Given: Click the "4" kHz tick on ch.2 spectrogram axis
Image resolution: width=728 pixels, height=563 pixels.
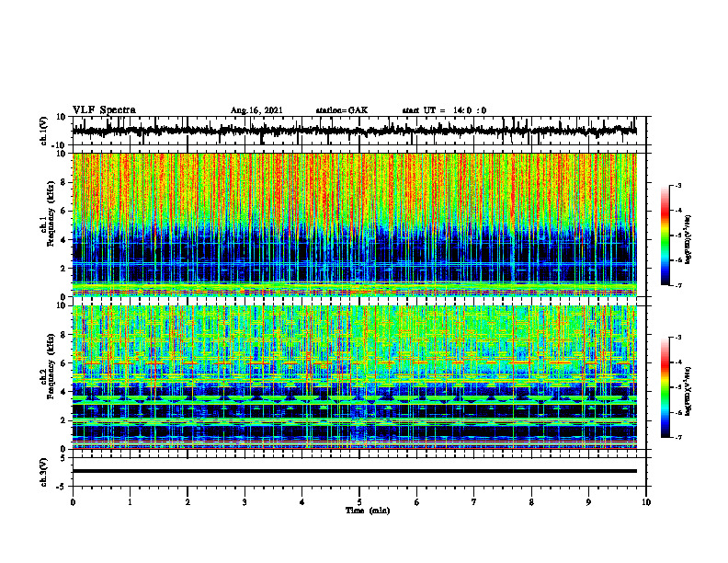Looking at the screenshot, I should pos(63,392).
